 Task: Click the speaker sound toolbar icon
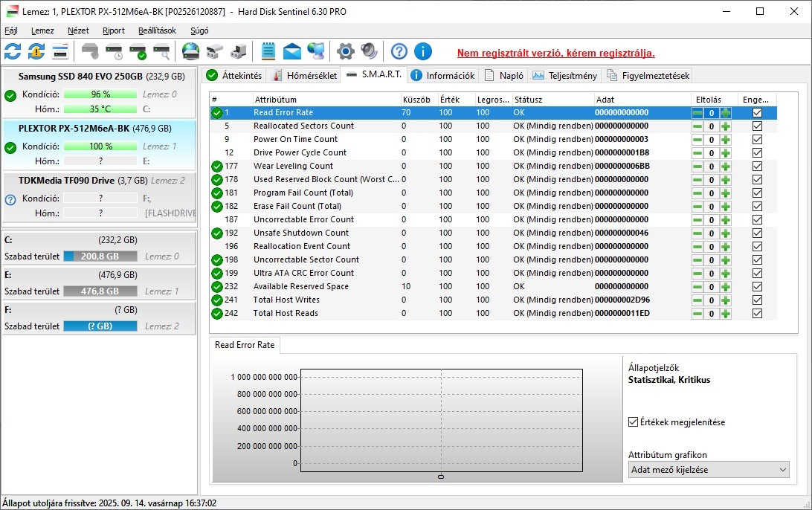[x=370, y=51]
